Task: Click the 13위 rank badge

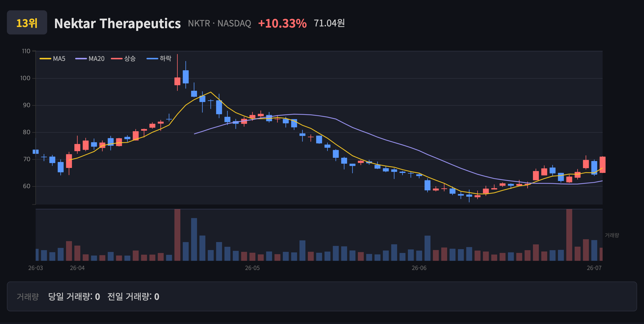Action: tap(27, 22)
